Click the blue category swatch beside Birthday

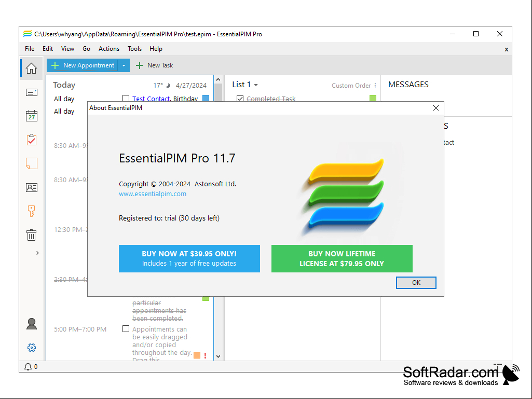206,99
